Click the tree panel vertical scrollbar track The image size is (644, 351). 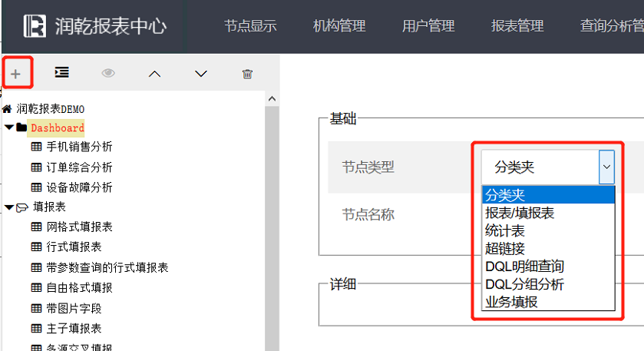coord(272,229)
